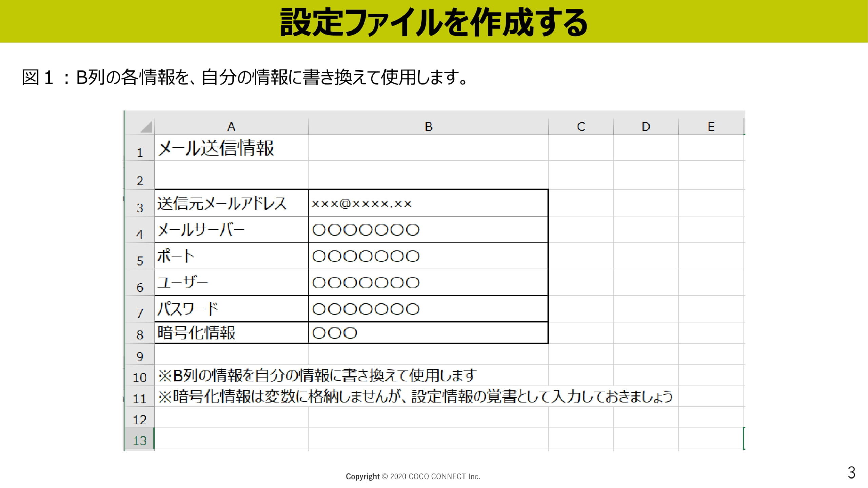Click the ポート label cell
This screenshot has width=868, height=488.
pyautogui.click(x=231, y=256)
